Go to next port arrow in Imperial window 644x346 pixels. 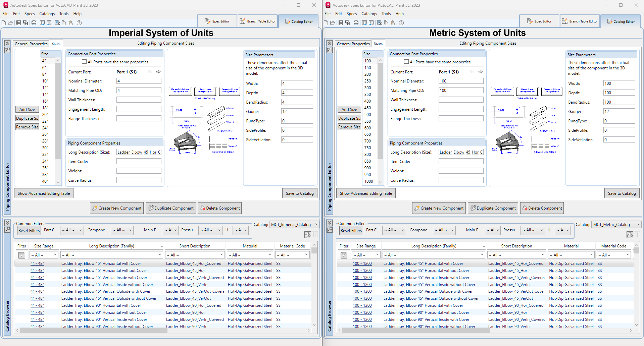[x=158, y=72]
